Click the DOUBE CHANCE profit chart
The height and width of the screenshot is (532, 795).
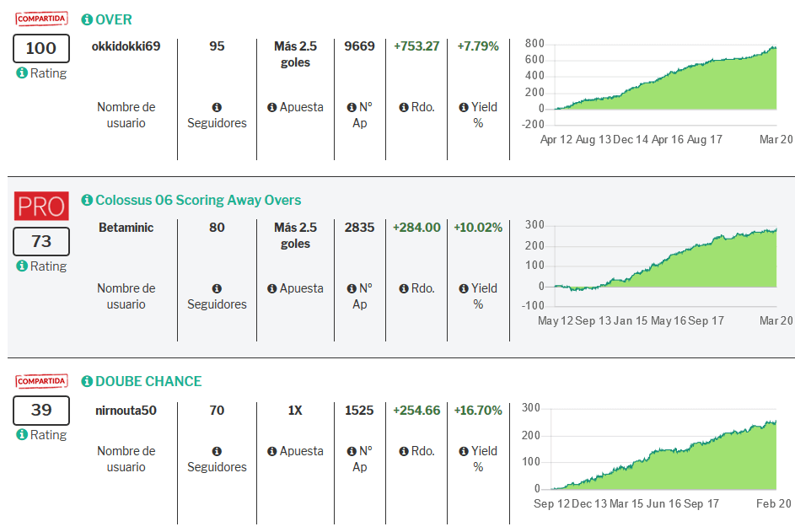tap(657, 455)
